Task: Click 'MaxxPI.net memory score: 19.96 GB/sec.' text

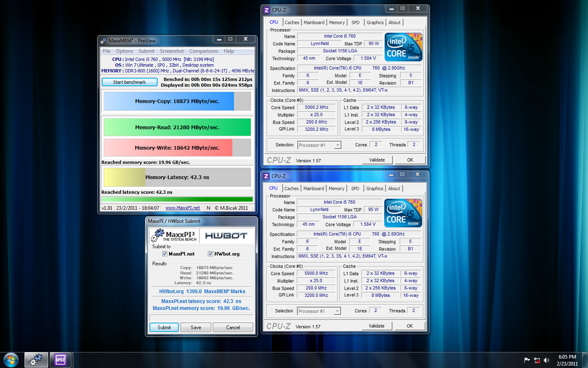Action: tap(201, 308)
